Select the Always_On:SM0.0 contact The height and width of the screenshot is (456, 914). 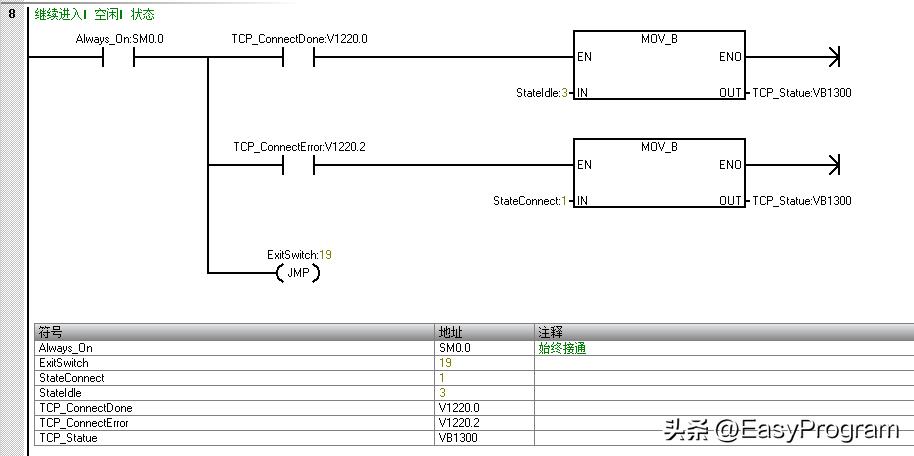click(118, 57)
